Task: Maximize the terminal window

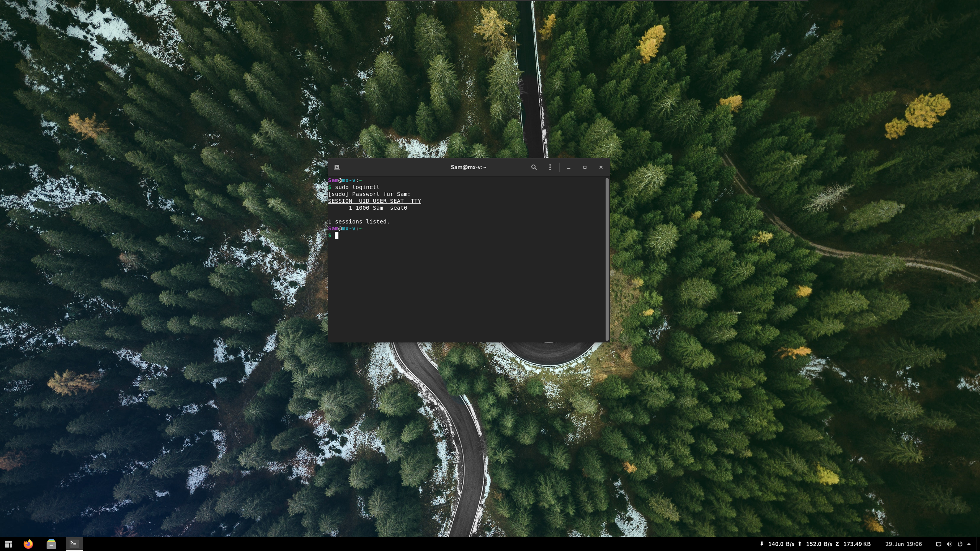Action: coord(585,167)
